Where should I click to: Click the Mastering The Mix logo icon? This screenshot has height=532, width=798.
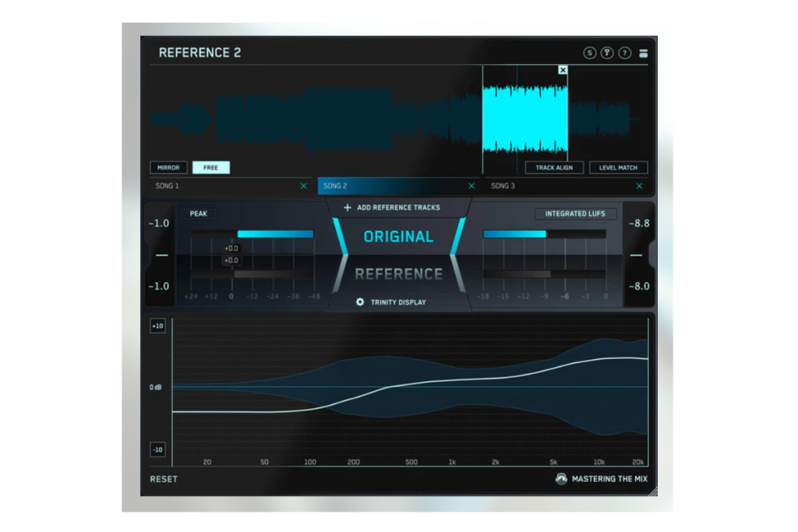point(561,478)
